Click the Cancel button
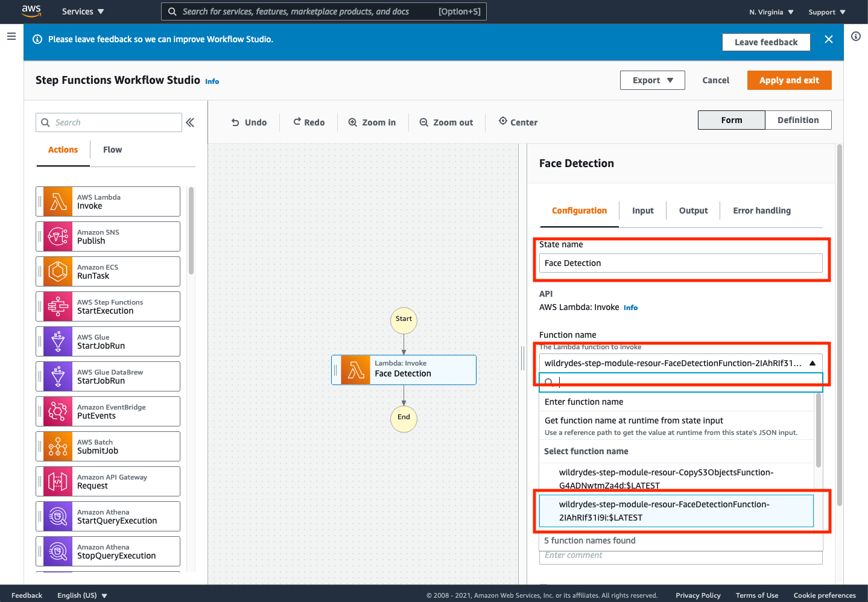The height and width of the screenshot is (602, 868). tap(716, 80)
